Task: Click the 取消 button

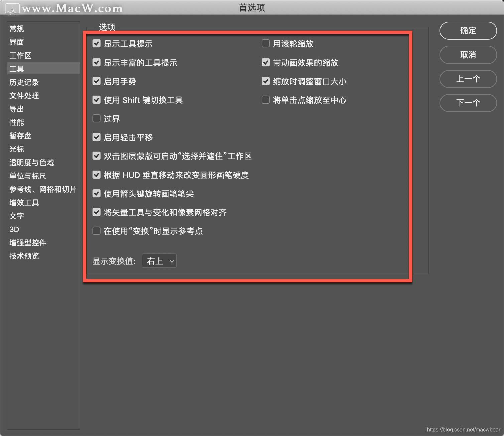Action: pos(468,55)
